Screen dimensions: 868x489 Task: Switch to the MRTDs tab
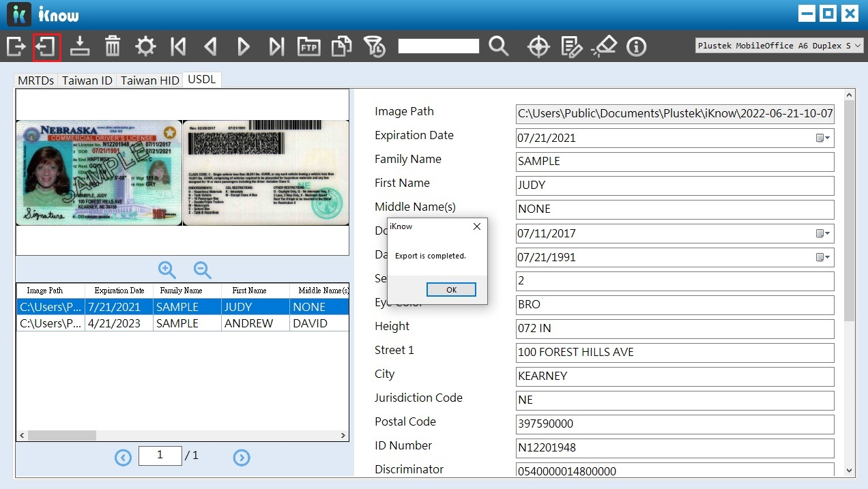pyautogui.click(x=35, y=80)
